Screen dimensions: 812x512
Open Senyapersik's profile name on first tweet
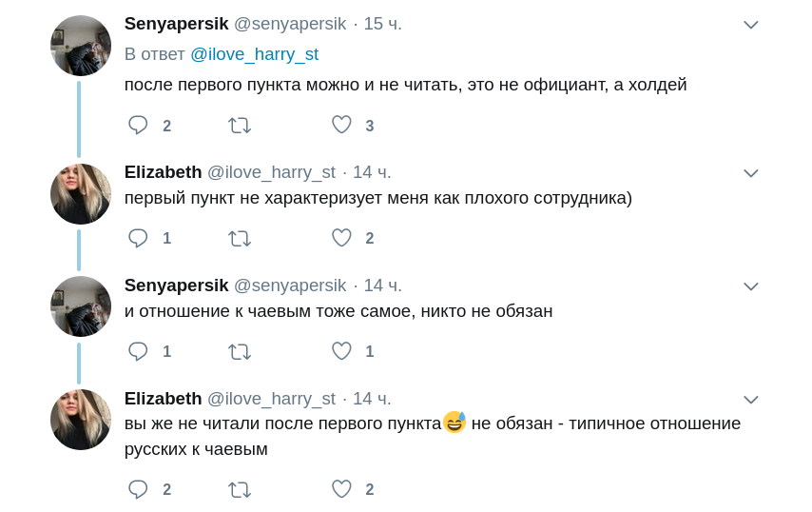176,24
